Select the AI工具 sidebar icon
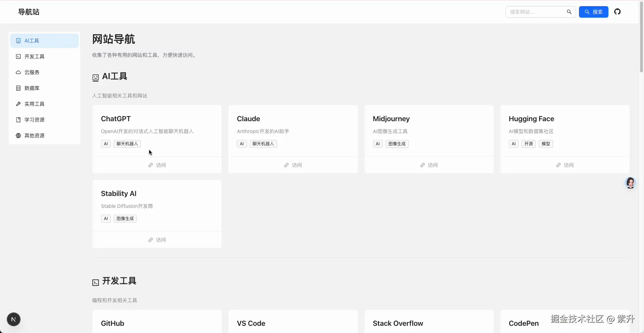Screen dimensions: 644x333 tap(18, 41)
